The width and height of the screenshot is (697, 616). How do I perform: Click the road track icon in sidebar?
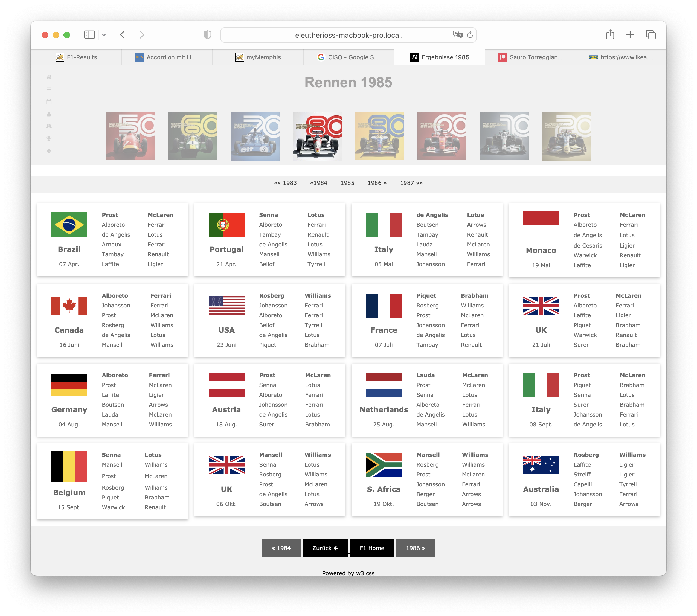(49, 126)
